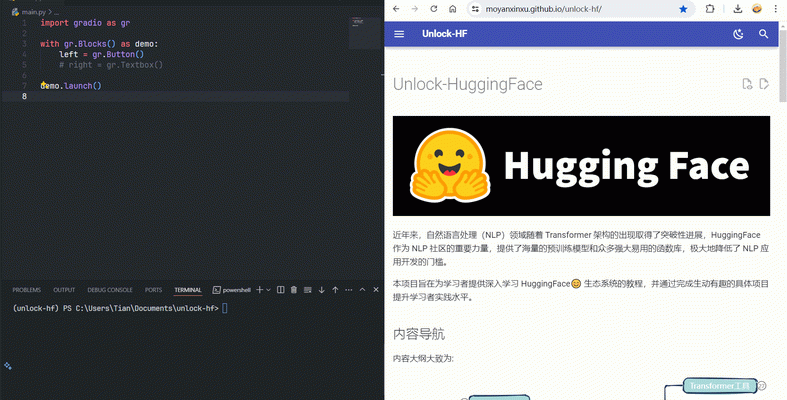The image size is (787, 400).
Task: Open the browser profile avatar
Action: click(x=757, y=9)
